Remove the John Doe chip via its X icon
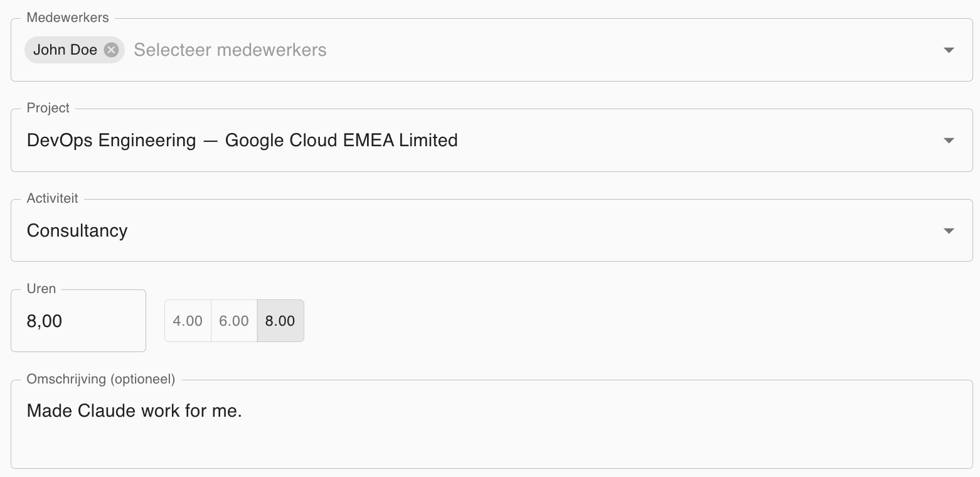This screenshot has width=980, height=477. (x=111, y=50)
